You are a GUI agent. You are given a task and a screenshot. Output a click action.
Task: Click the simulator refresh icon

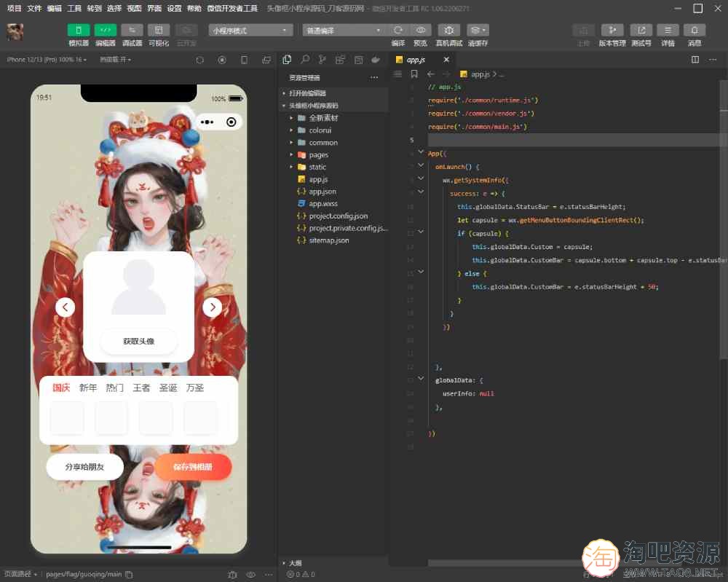pyautogui.click(x=199, y=60)
